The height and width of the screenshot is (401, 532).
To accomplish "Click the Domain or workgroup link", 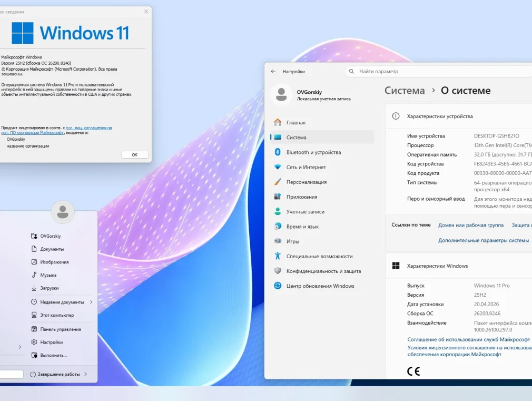I will tap(470, 225).
